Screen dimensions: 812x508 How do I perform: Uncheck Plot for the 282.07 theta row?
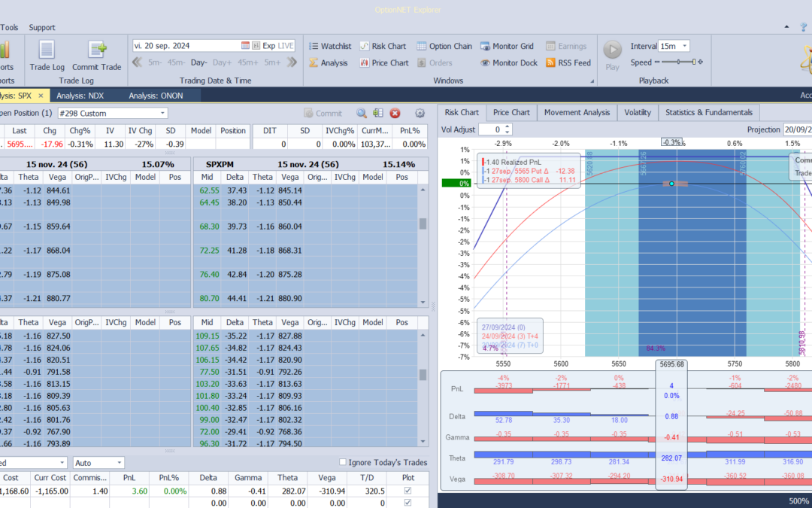(408, 491)
